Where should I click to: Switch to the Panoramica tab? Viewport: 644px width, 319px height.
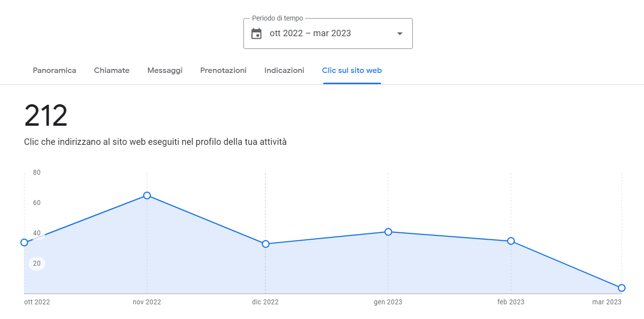coord(54,70)
